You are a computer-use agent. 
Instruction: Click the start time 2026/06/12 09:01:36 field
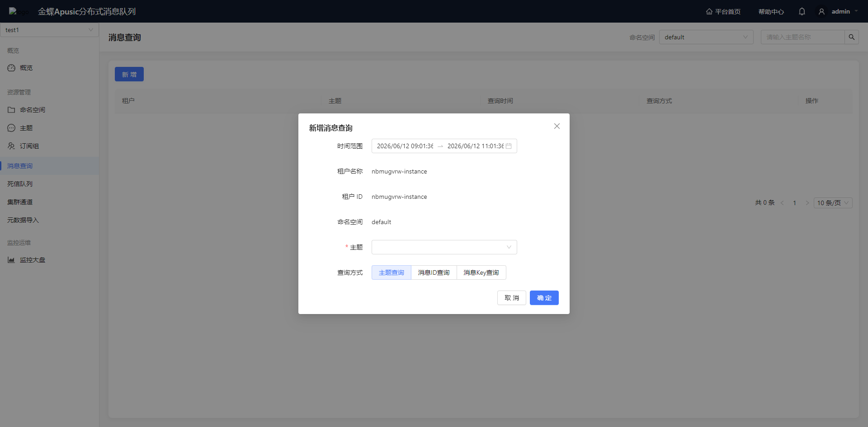[405, 146]
